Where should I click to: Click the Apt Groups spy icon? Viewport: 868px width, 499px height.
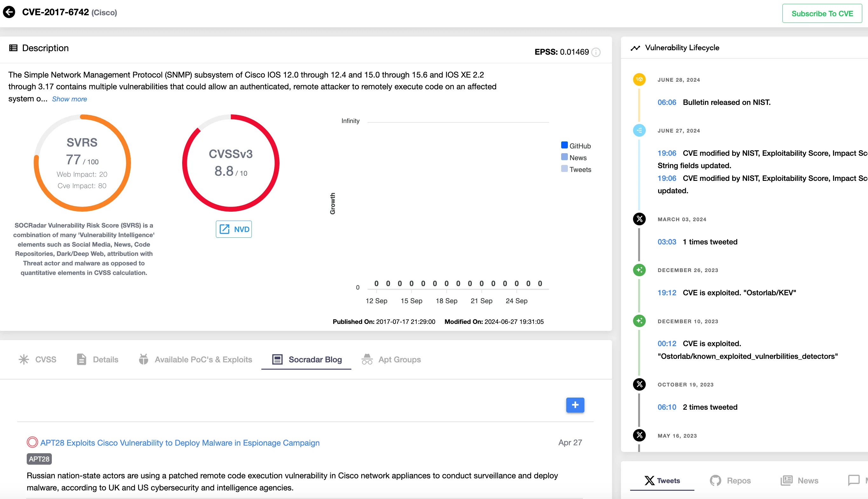point(367,359)
